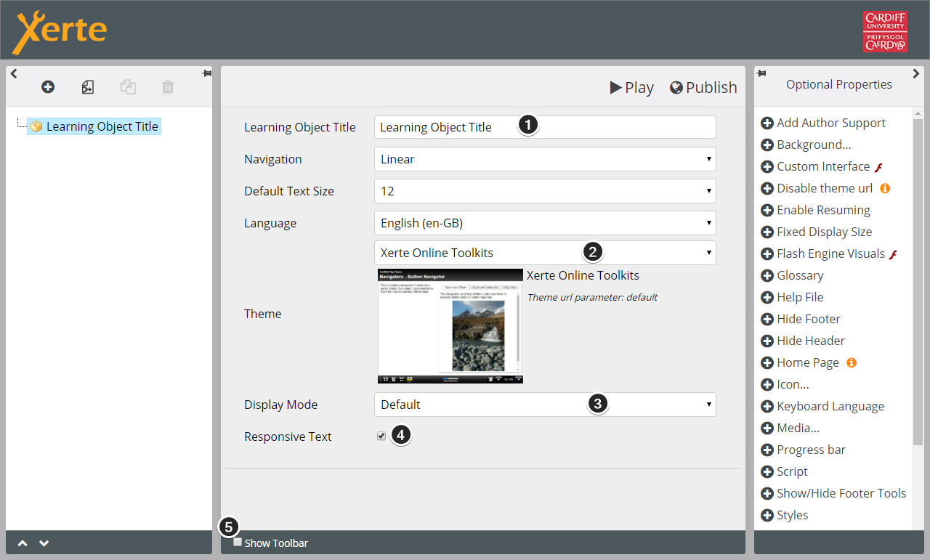Click the Cardiff University logo
The width and height of the screenshot is (930, 560).
[x=885, y=31]
